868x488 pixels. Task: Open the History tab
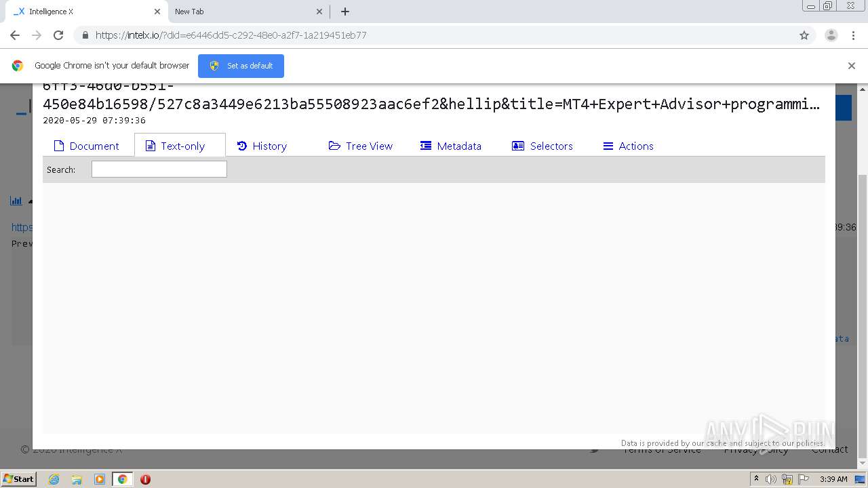coord(262,146)
